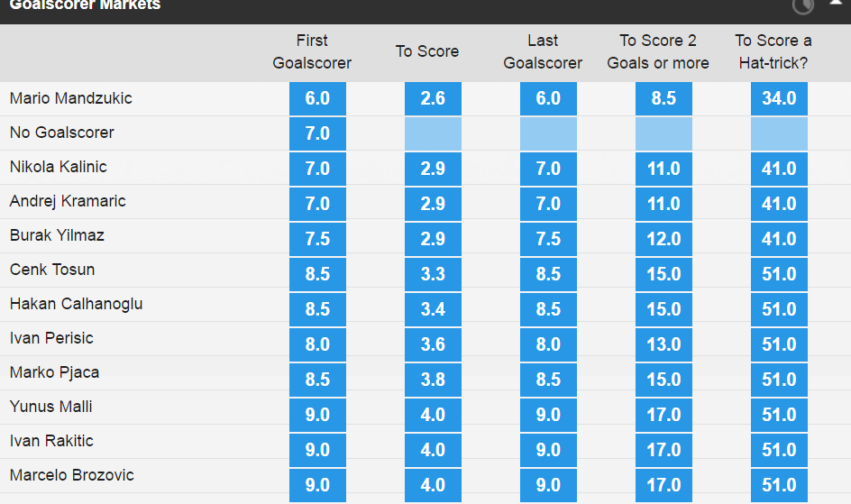Pick Burak Yilmaz 2 goals odds 12.0
Viewport: 851px width, 504px height.
[x=663, y=239]
